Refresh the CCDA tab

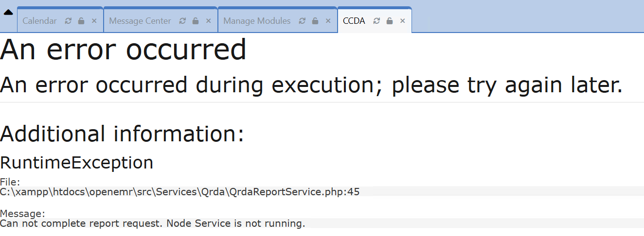[x=376, y=21]
